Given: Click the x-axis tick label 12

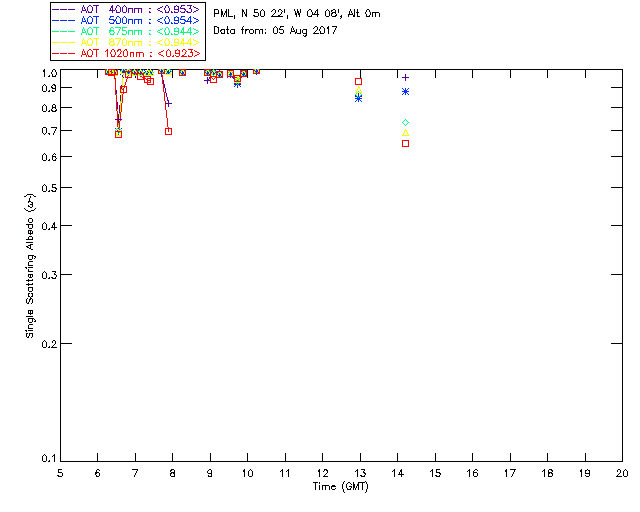Looking at the screenshot, I should (x=322, y=473).
